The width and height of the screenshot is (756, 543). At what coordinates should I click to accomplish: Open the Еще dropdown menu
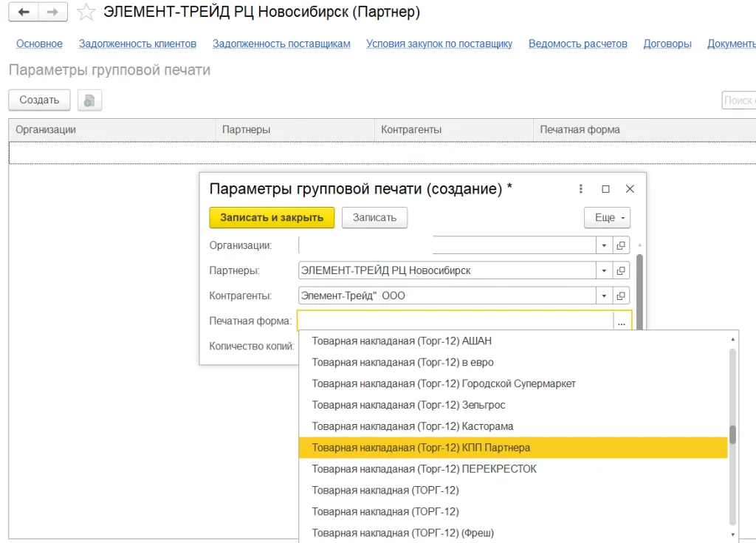[x=607, y=218]
